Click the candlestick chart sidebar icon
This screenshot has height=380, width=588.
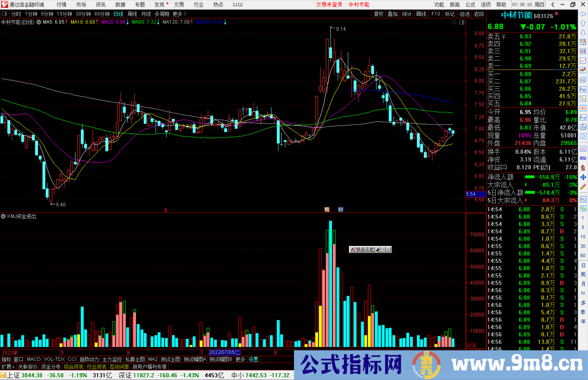(583, 70)
